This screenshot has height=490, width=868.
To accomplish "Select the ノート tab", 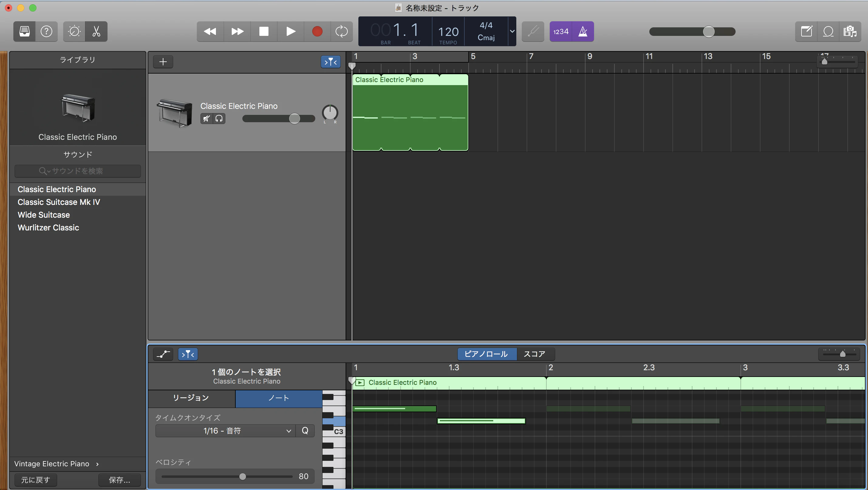I will tap(279, 398).
